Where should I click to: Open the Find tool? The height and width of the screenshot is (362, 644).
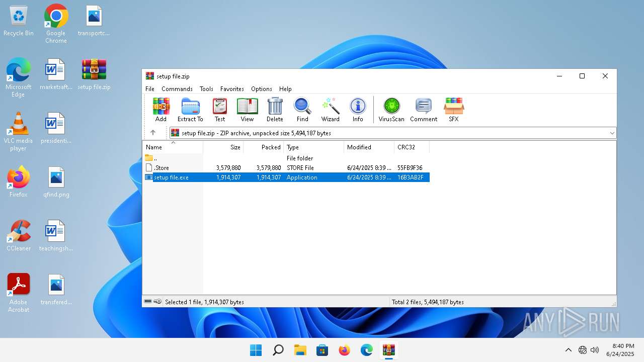[302, 110]
